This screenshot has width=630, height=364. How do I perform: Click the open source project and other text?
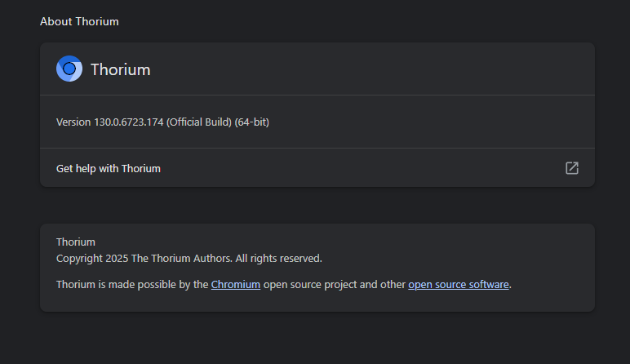coord(334,285)
